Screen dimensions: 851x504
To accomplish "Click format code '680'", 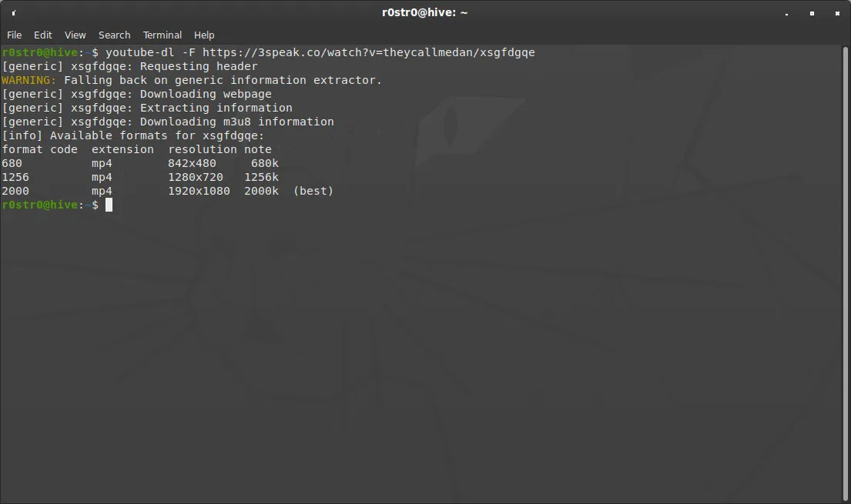I will tap(12, 163).
